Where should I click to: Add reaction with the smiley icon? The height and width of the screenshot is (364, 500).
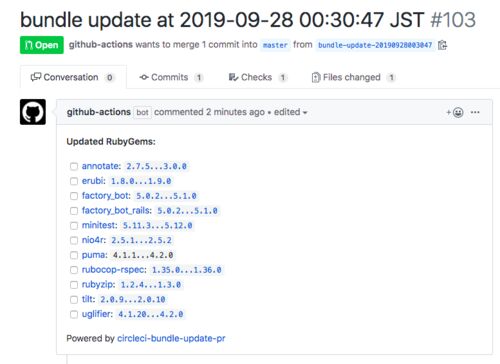tap(455, 112)
